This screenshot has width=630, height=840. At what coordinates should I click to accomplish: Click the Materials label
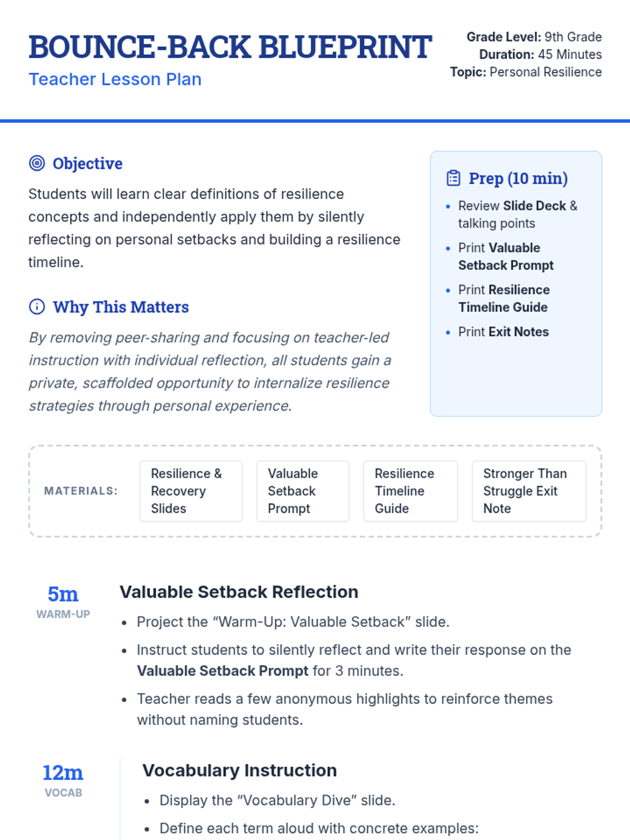tap(81, 491)
